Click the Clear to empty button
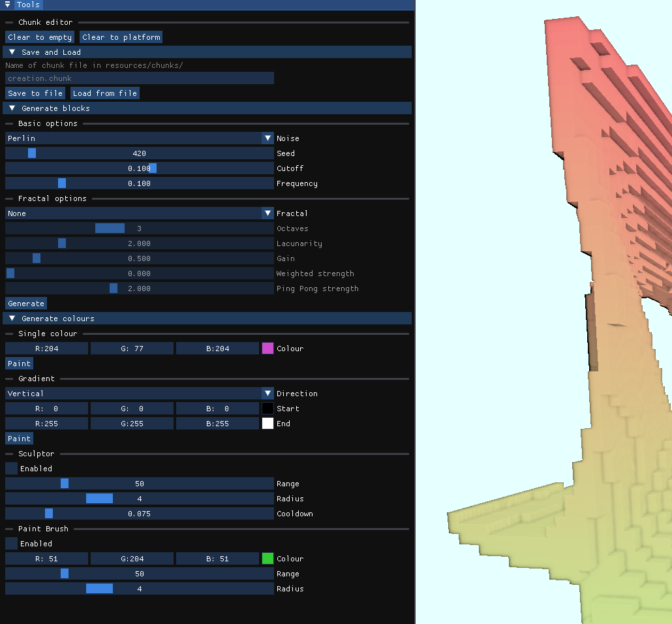Screen dimensions: 672x624 (x=40, y=37)
